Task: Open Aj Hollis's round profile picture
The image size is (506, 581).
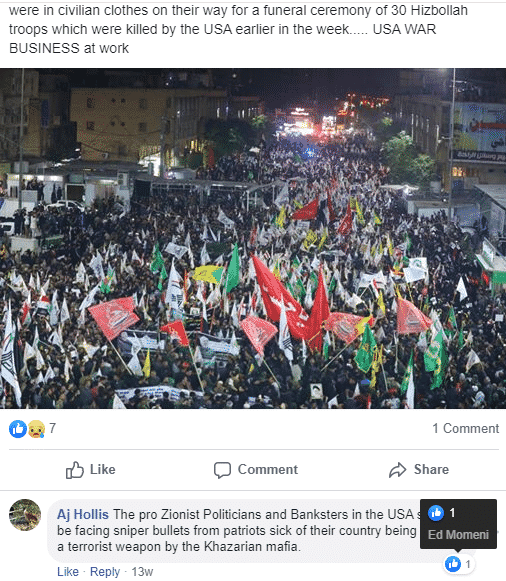Action: [x=25, y=515]
